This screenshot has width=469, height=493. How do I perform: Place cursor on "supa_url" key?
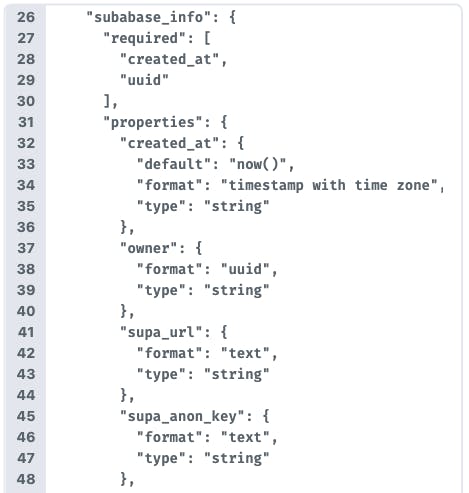tap(161, 332)
